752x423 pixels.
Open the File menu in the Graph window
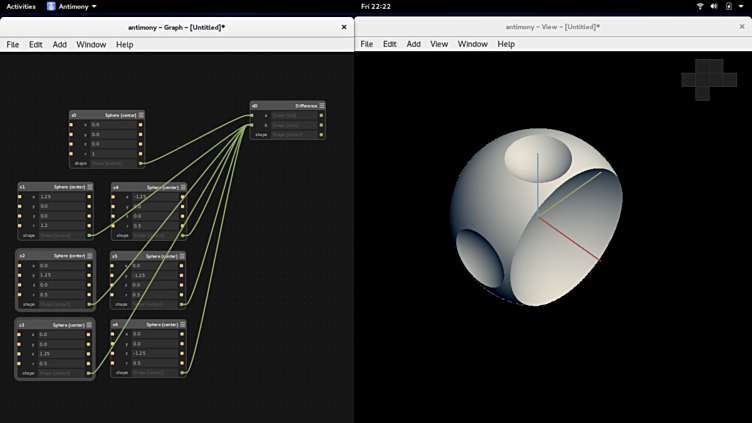pos(13,44)
